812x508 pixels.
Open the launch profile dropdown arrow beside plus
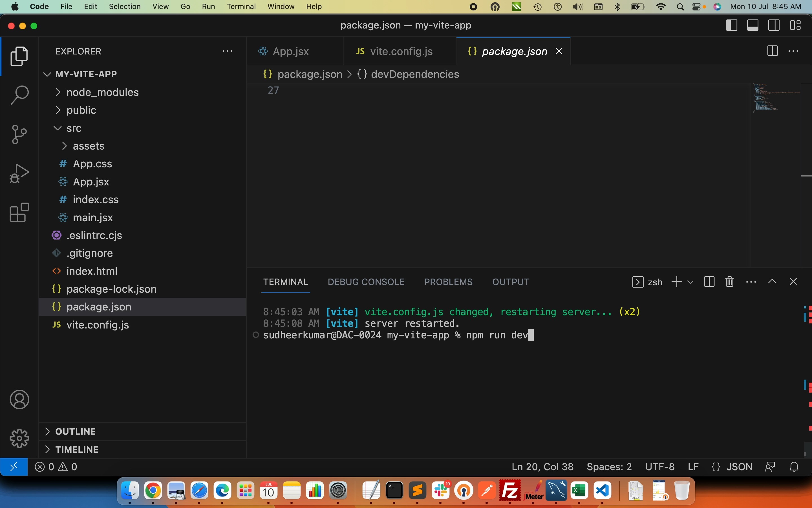tap(690, 282)
